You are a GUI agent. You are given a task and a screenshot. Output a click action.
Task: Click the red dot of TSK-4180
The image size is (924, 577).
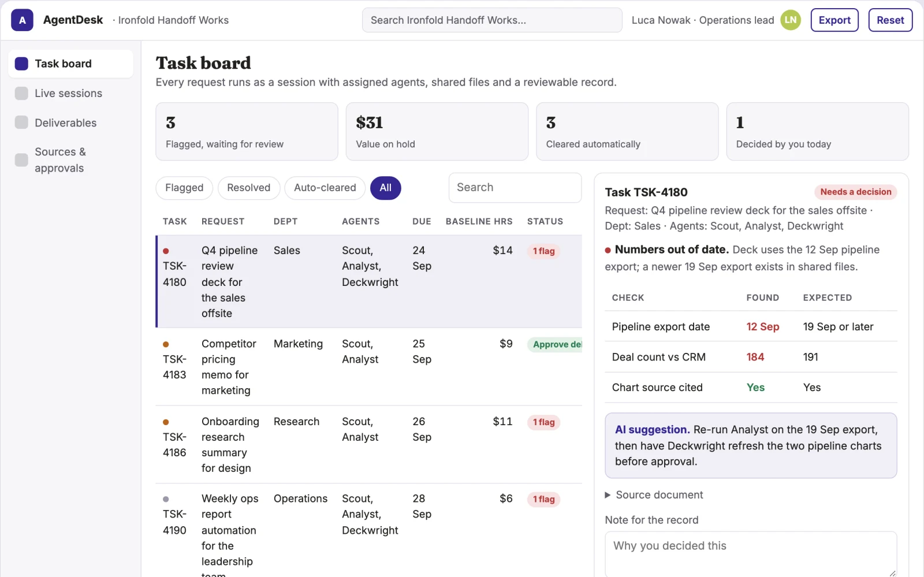tap(166, 251)
